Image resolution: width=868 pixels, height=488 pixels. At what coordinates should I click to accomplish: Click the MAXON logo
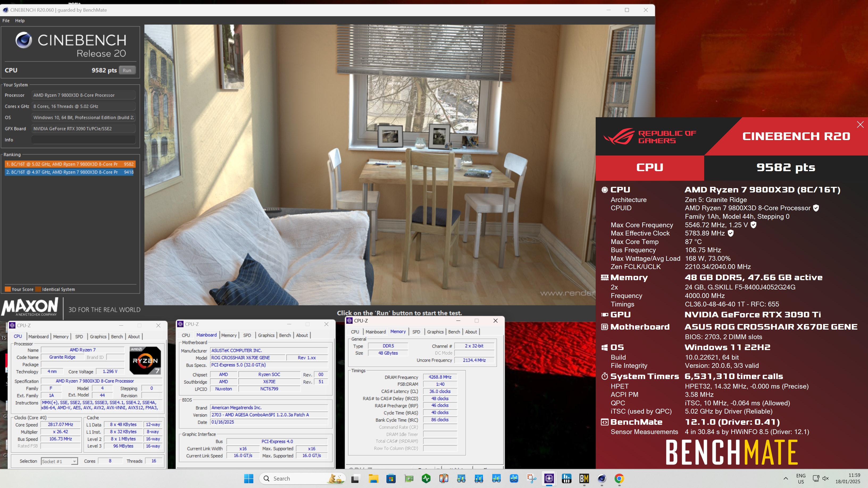coord(30,307)
